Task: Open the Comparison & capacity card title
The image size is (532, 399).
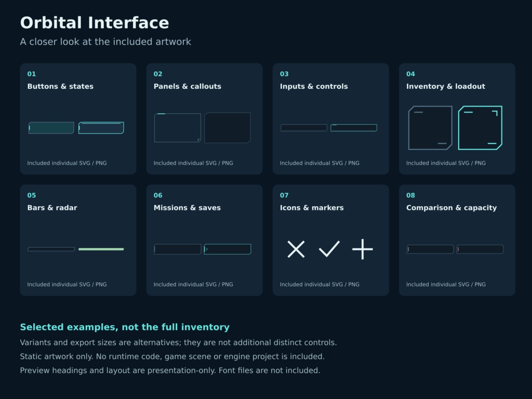Action: (451, 208)
